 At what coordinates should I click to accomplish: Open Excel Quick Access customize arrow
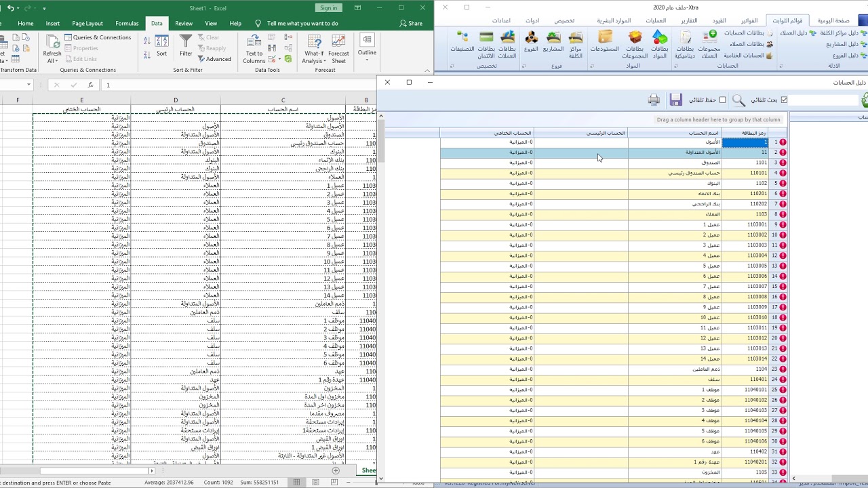[44, 8]
